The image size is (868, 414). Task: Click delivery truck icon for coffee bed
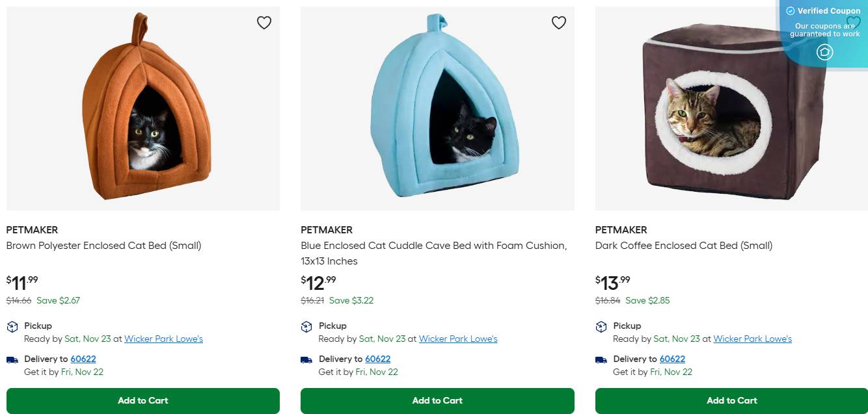tap(601, 359)
